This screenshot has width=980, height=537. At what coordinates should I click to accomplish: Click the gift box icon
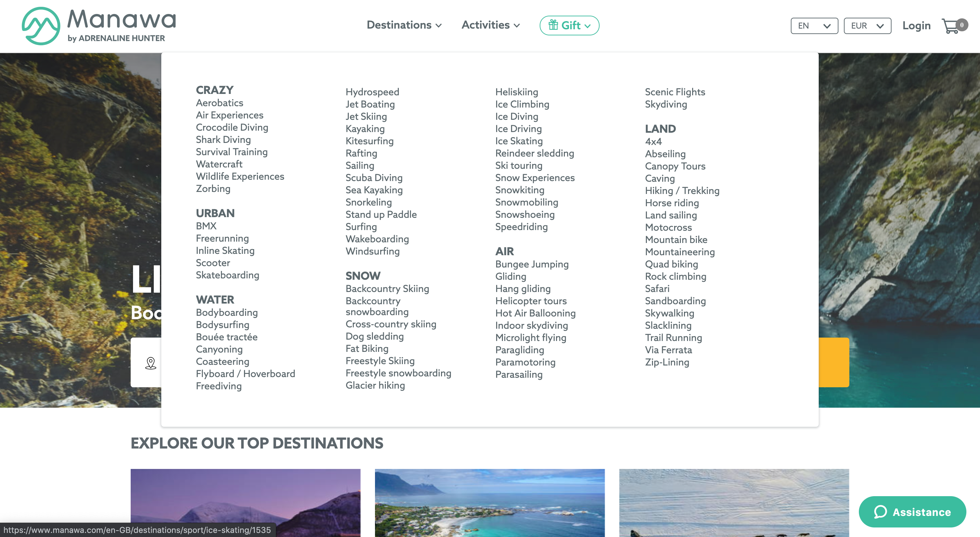[553, 25]
